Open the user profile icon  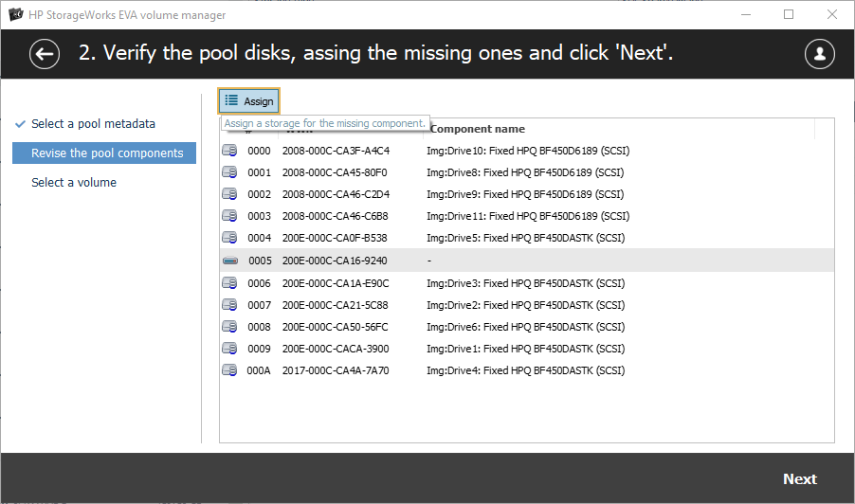pos(819,54)
